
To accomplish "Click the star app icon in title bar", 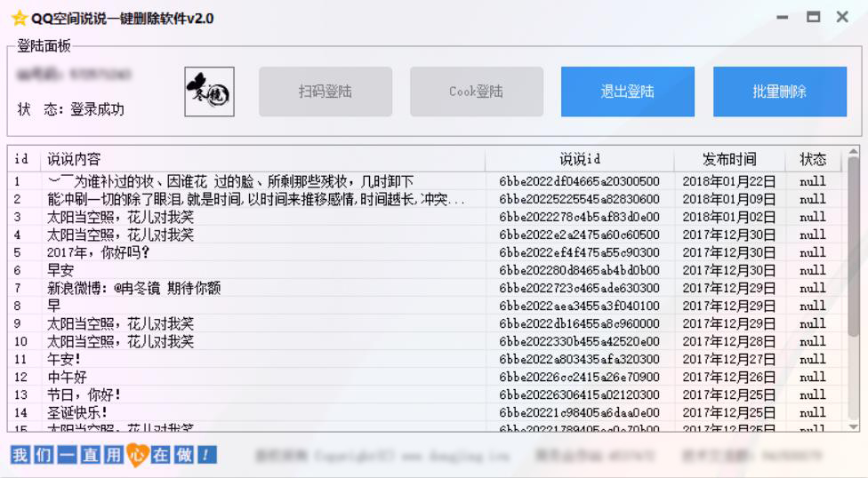I will coord(19,19).
